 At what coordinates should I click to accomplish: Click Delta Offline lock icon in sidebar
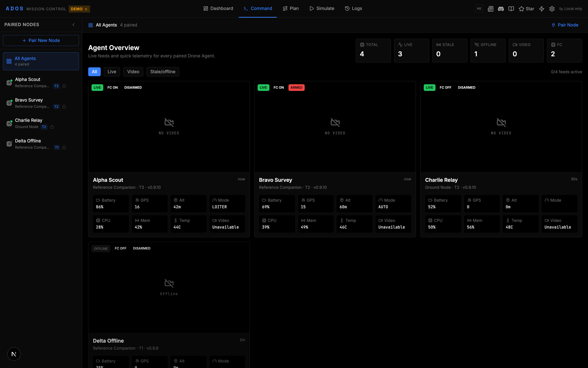click(x=64, y=148)
